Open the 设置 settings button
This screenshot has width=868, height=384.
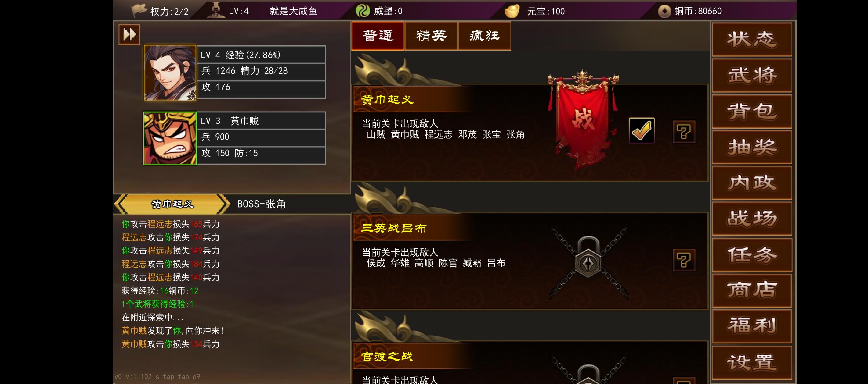(752, 362)
